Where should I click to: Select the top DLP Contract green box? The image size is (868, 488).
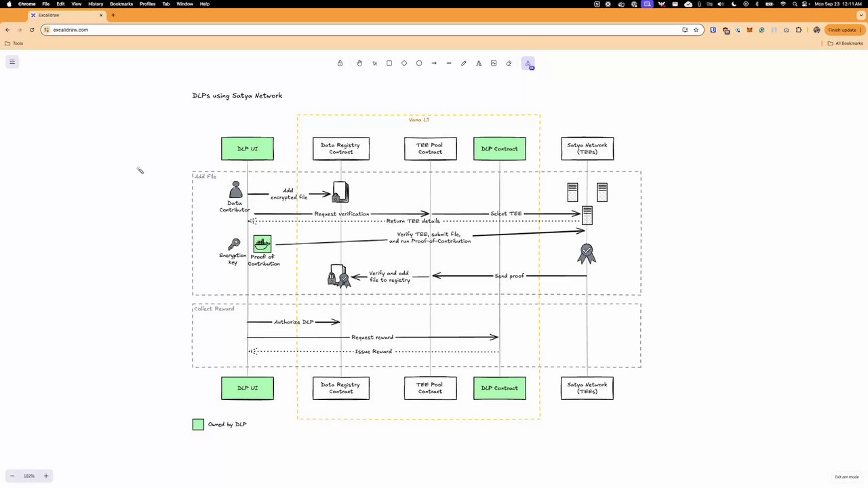pos(500,149)
